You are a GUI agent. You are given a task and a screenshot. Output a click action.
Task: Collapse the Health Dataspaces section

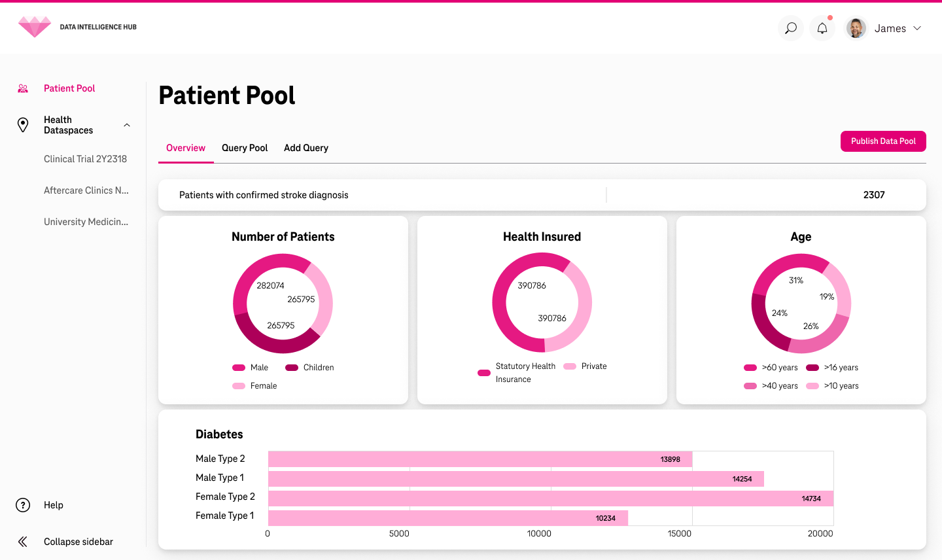(x=126, y=124)
